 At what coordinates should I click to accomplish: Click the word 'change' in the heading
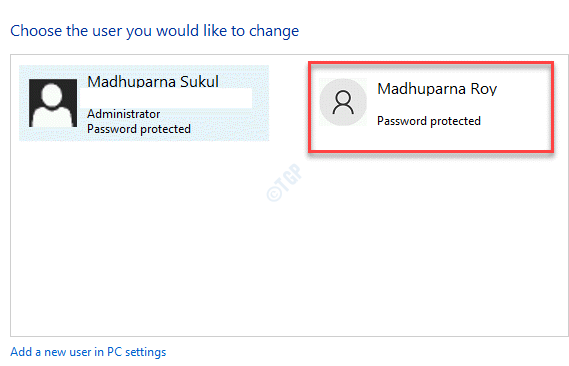click(x=274, y=31)
